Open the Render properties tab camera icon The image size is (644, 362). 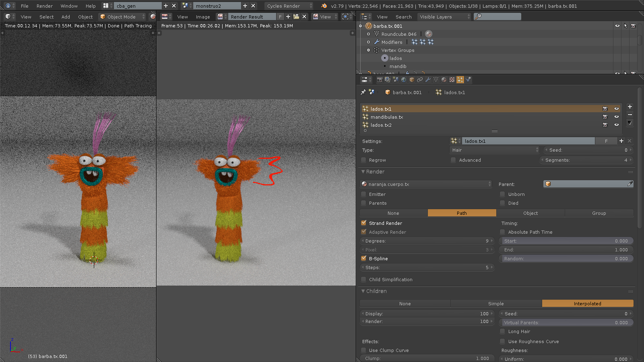(x=380, y=80)
